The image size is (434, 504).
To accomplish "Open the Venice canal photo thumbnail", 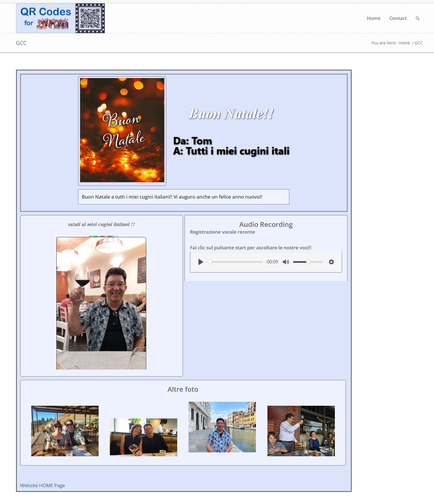I will point(222,427).
